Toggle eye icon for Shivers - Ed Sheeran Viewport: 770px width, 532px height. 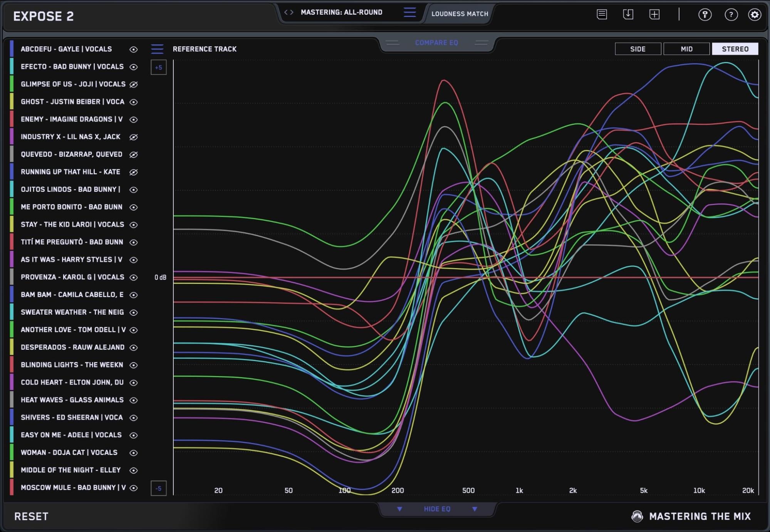click(134, 418)
